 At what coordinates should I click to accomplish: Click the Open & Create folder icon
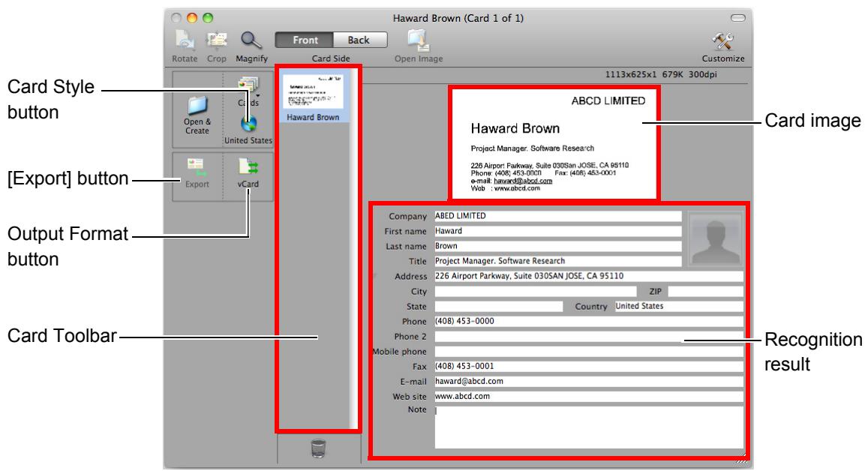[x=197, y=104]
